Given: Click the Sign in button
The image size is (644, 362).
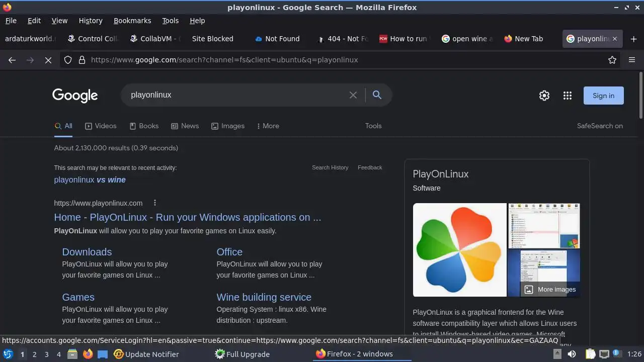Looking at the screenshot, I should pos(603,96).
